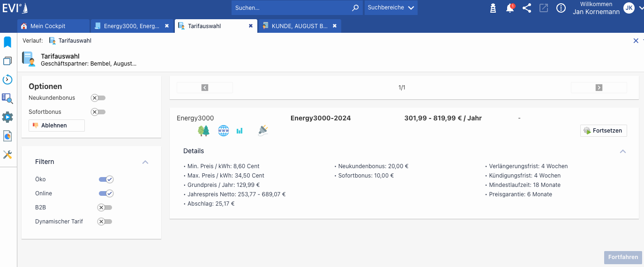Click the search magnifier icon

[355, 8]
